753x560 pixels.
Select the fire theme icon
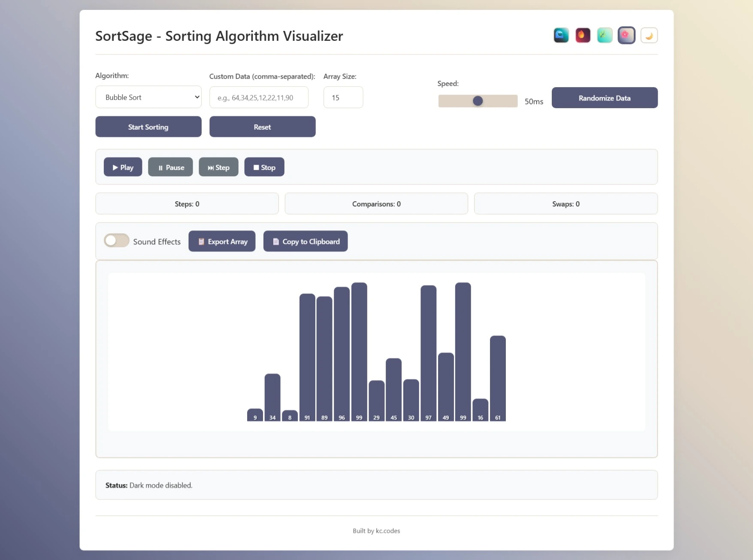click(583, 35)
